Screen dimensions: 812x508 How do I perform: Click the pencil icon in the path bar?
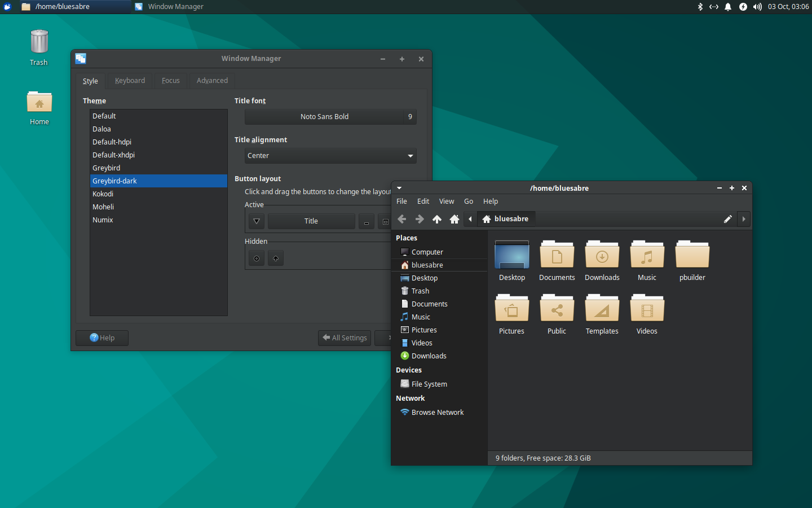pos(727,219)
